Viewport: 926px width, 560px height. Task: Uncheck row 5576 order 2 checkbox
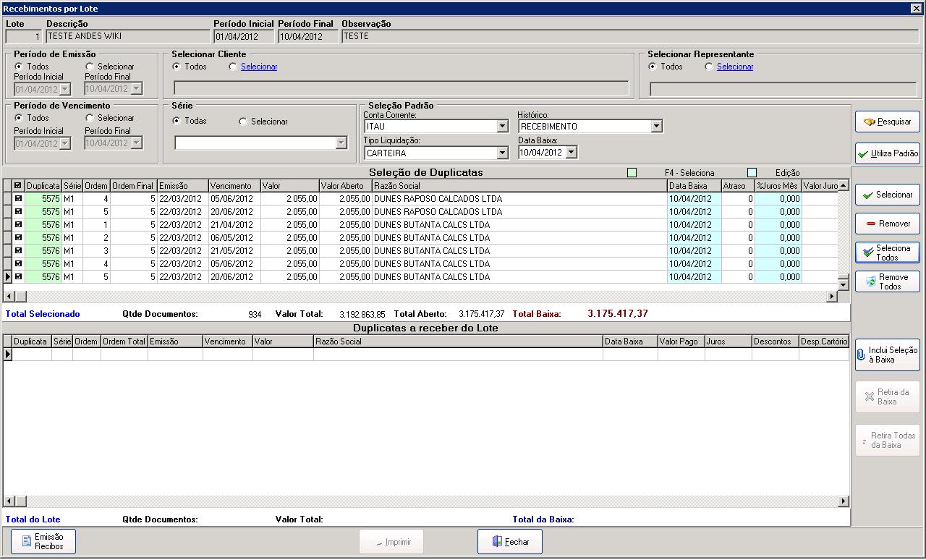pyautogui.click(x=18, y=238)
